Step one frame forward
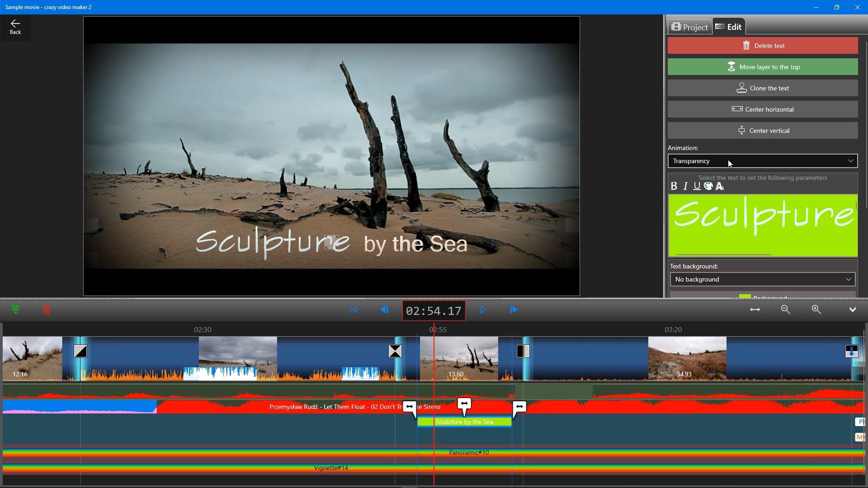The image size is (868, 488). (x=514, y=310)
